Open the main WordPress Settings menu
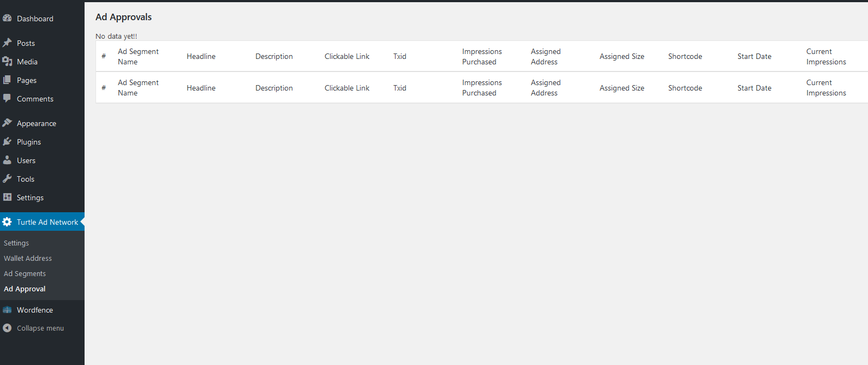This screenshot has width=868, height=365. (x=30, y=198)
